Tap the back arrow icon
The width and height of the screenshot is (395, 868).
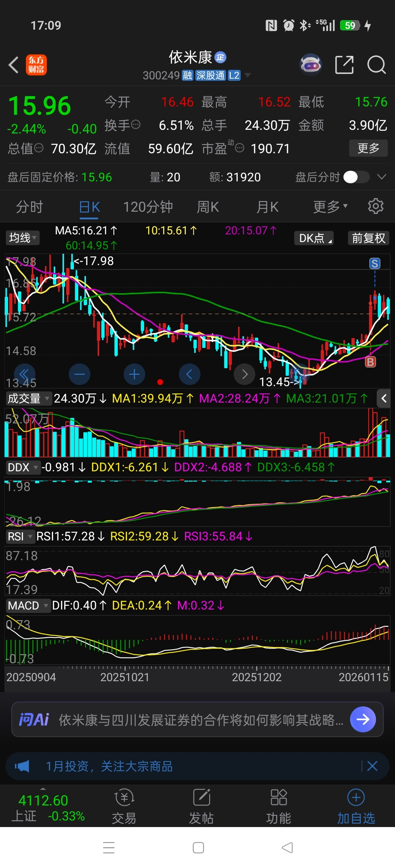click(x=14, y=65)
